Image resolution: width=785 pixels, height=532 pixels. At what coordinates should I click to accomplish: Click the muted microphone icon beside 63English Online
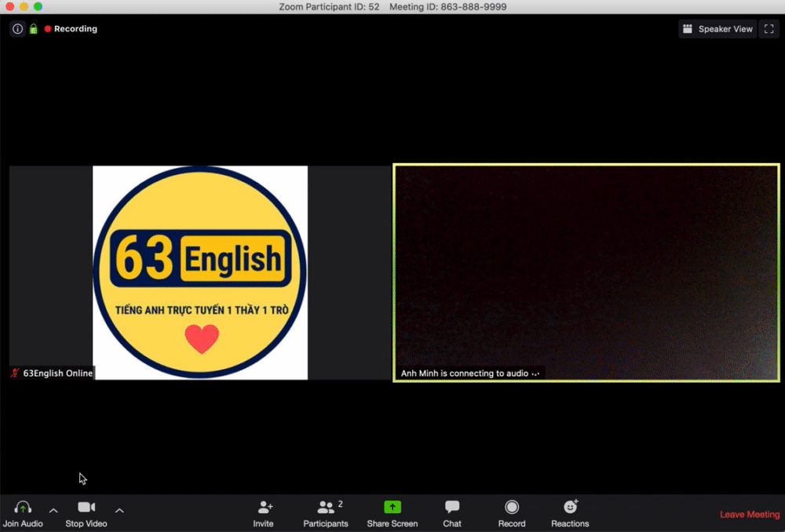pyautogui.click(x=15, y=373)
